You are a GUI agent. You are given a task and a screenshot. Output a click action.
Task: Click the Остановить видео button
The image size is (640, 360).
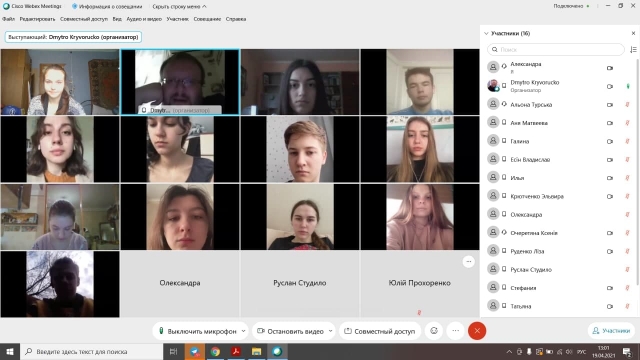290,331
